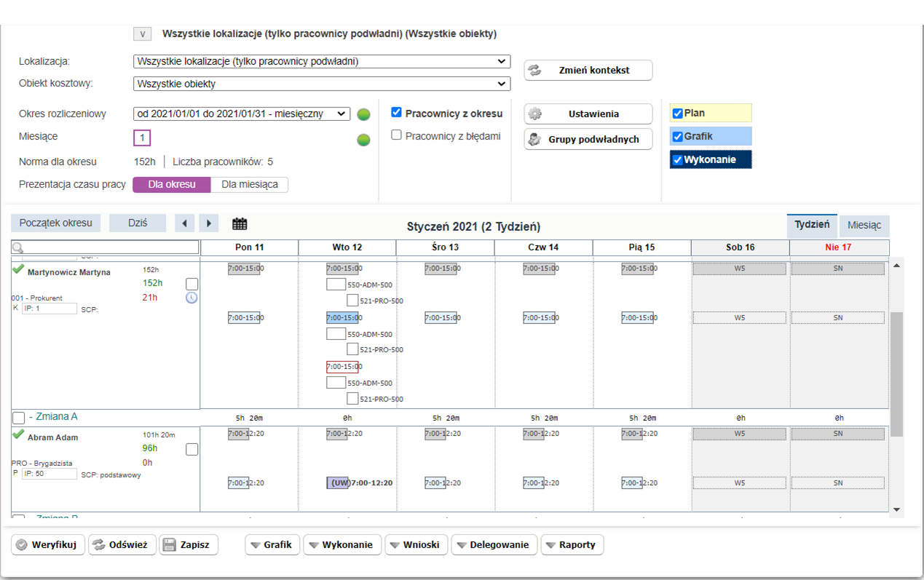Open the calendar date picker icon
924x580 pixels.
pos(240,223)
